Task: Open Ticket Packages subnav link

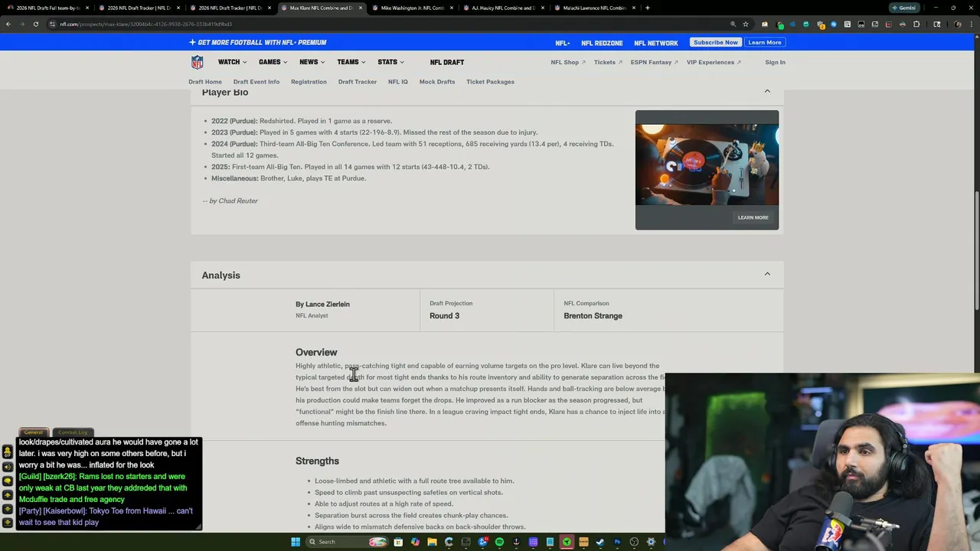Action: [490, 82]
